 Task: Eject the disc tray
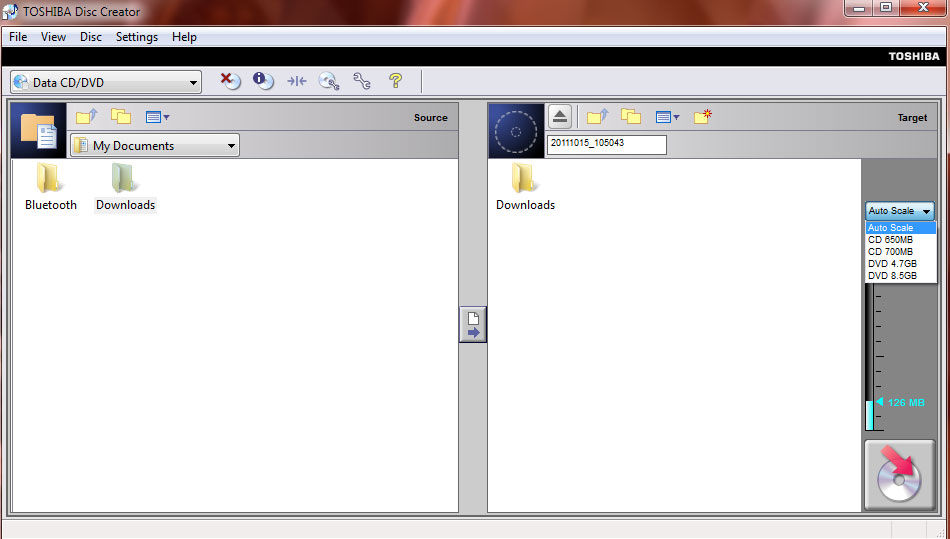pyautogui.click(x=560, y=116)
